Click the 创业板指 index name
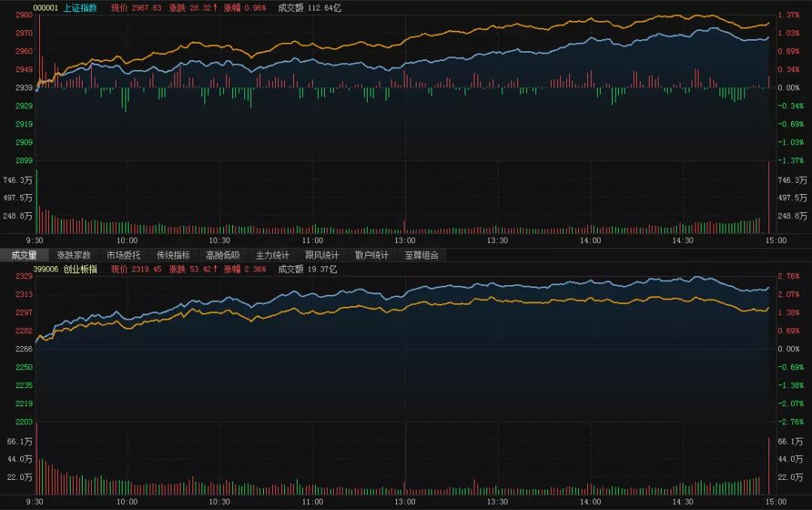The width and height of the screenshot is (812, 510). coord(80,269)
